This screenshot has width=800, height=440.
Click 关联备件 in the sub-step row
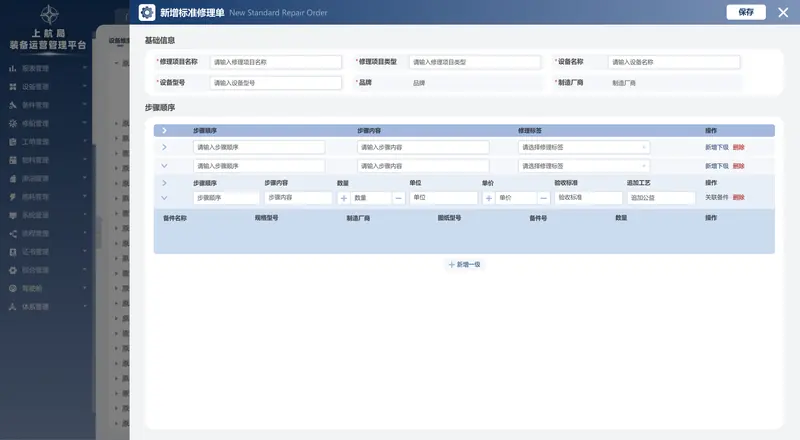coord(717,197)
